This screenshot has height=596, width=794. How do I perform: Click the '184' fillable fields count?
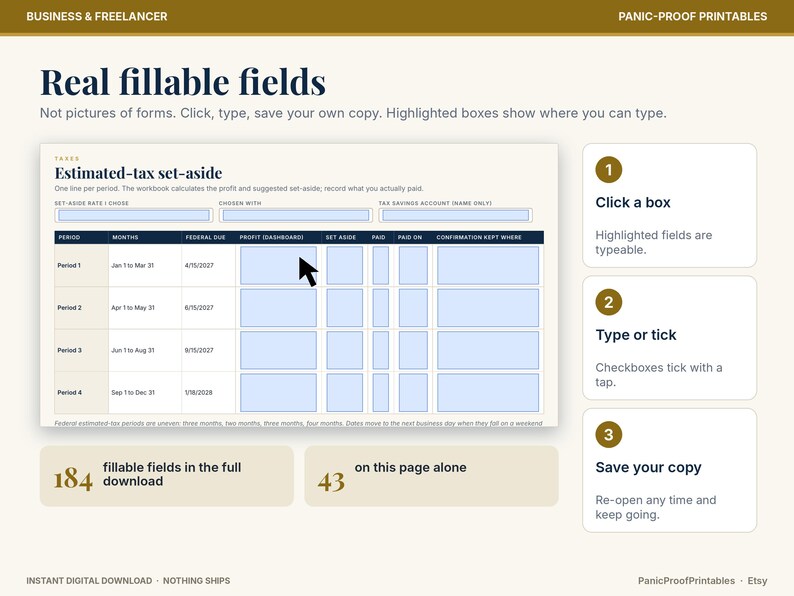[x=73, y=479]
